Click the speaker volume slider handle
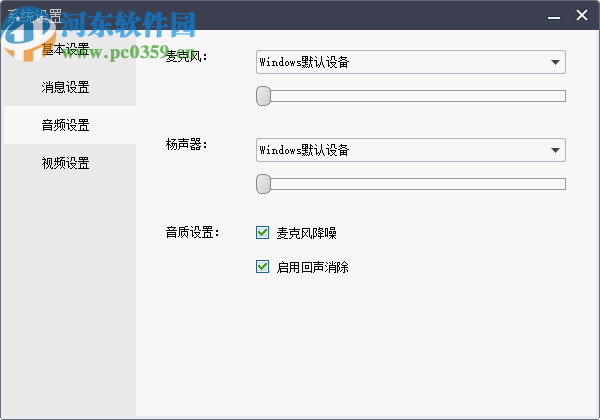The width and height of the screenshot is (600, 420). (x=263, y=184)
